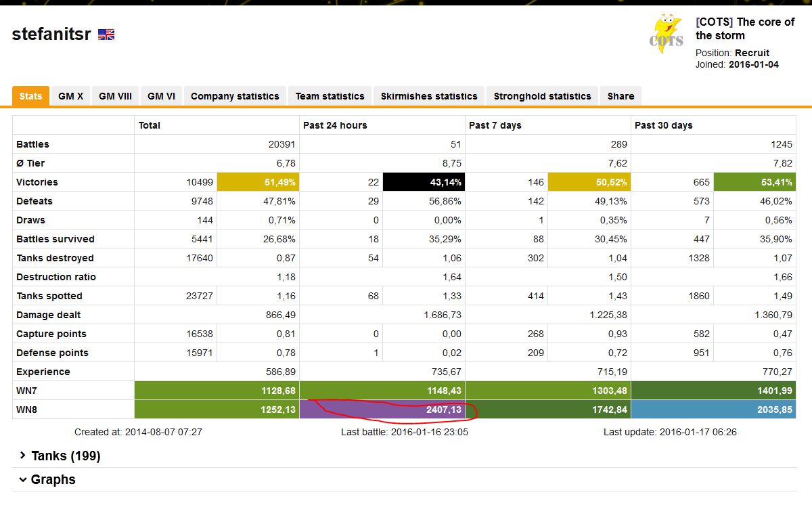This screenshot has height=505, width=812.
Task: Click the COTS clan lightning logo
Action: (667, 34)
